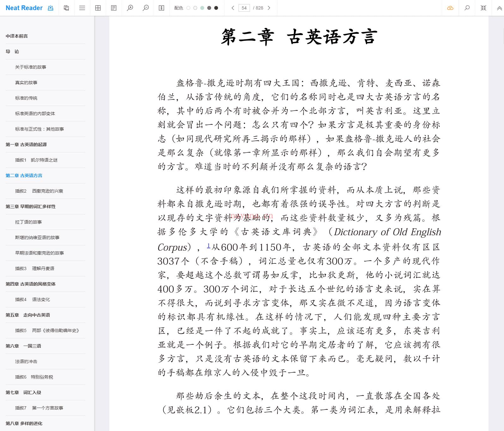
Task: Open 标准的传统 section
Action: click(26, 98)
